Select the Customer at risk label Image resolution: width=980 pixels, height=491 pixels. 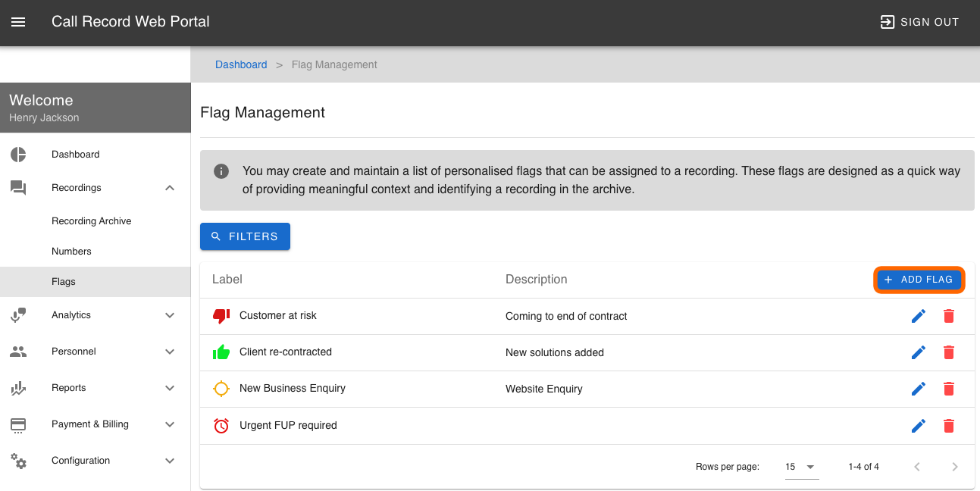[278, 315]
